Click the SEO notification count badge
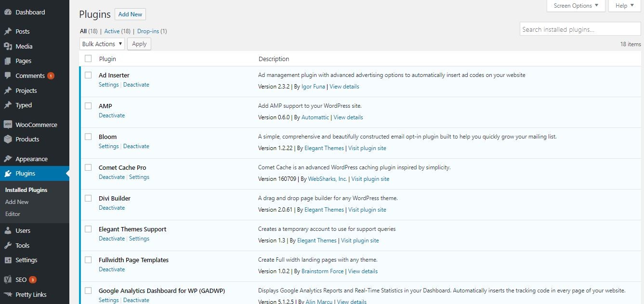 [x=33, y=279]
